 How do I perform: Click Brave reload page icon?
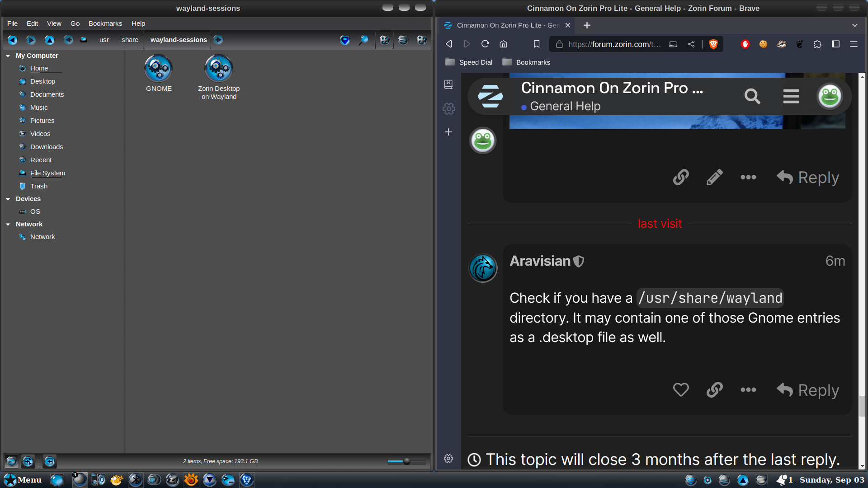pos(485,44)
